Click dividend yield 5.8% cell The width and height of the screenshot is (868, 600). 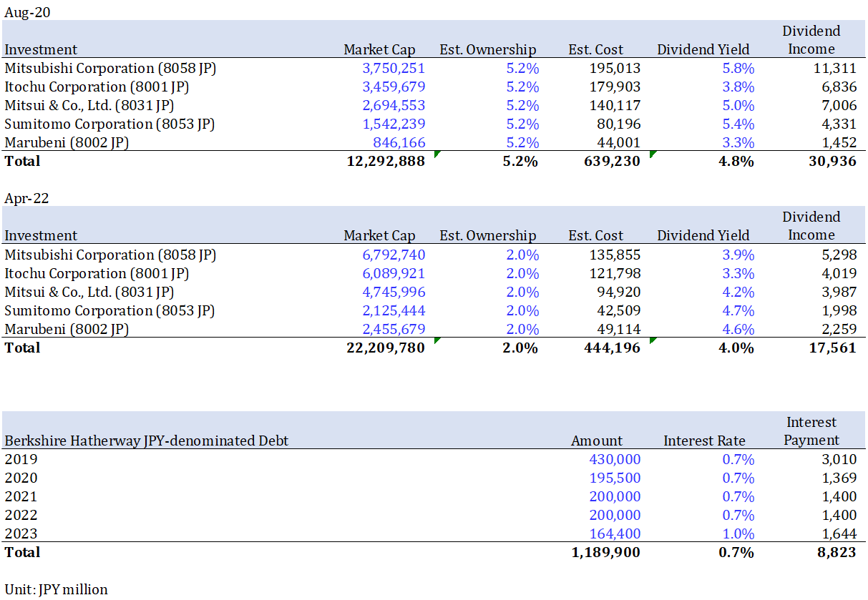(738, 68)
